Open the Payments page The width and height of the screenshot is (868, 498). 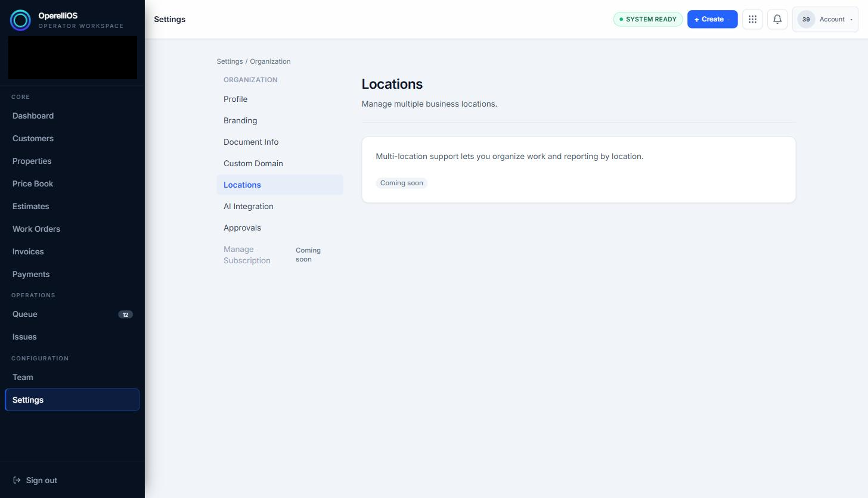(x=72, y=274)
